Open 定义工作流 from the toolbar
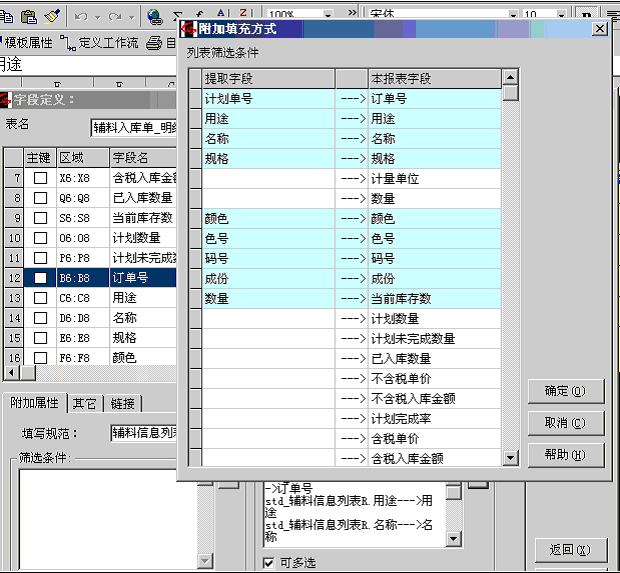Viewport: 620px width, 573px height. [99, 42]
